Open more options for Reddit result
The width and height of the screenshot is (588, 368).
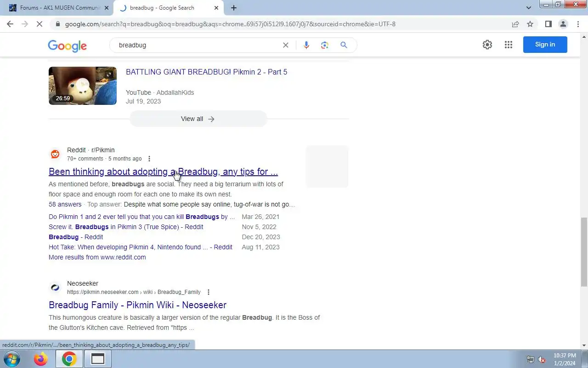149,159
